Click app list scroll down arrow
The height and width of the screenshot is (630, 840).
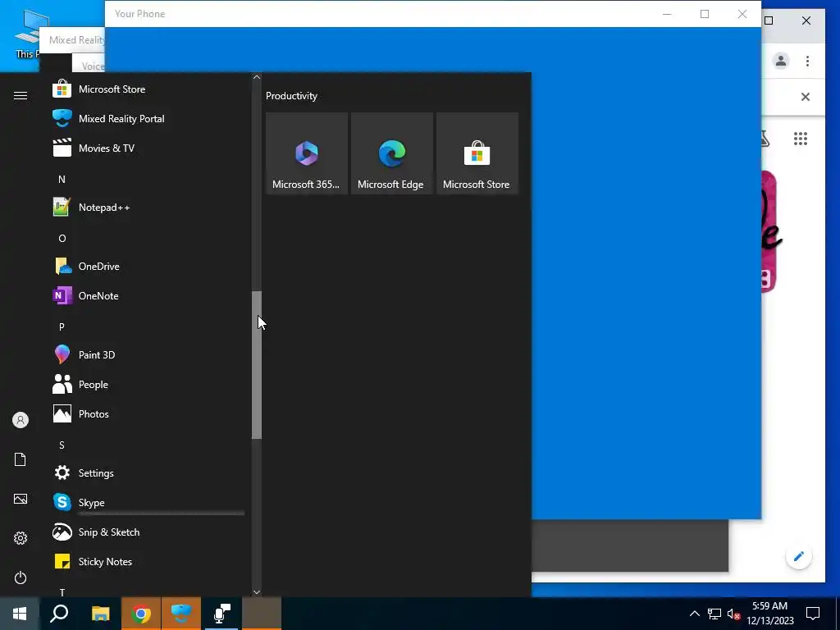[257, 592]
